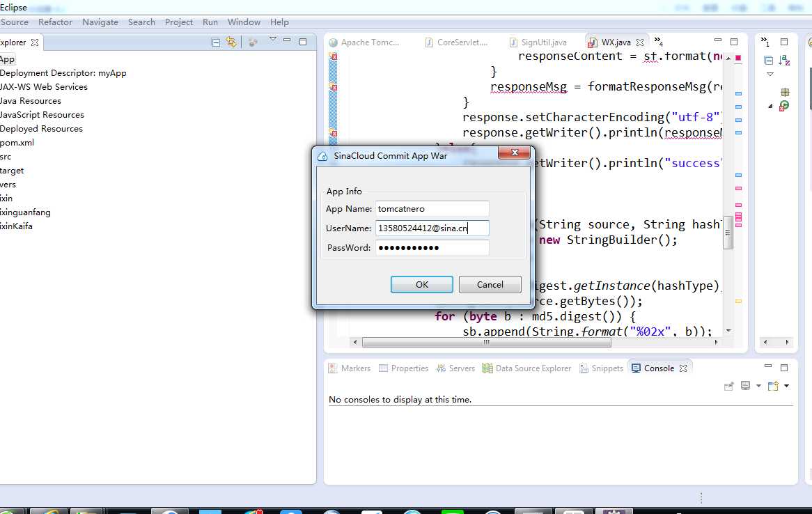
Task: Minimize the Project Explorer panel
Action: pyautogui.click(x=287, y=40)
